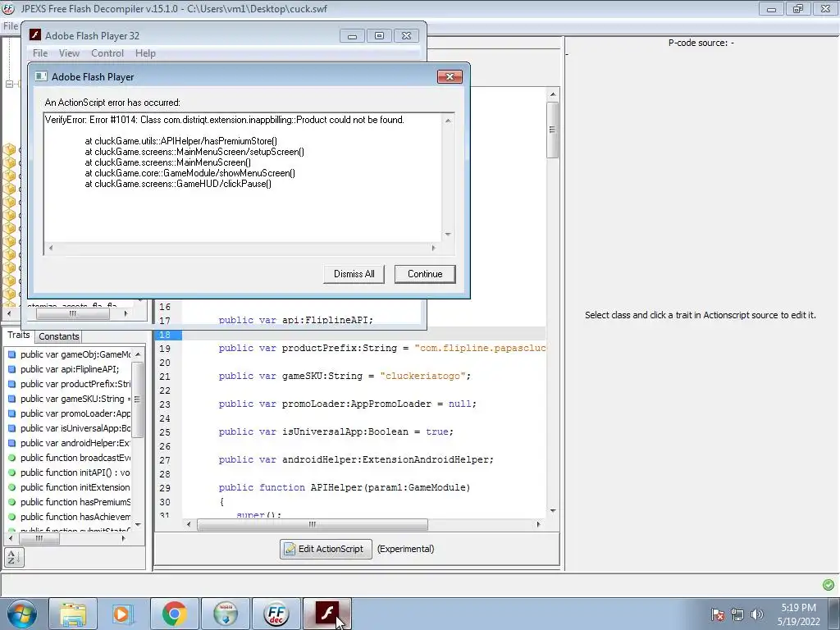This screenshot has width=840, height=630.
Task: Click blue variable icon beside isUniversalApp trait
Action: coord(11,428)
